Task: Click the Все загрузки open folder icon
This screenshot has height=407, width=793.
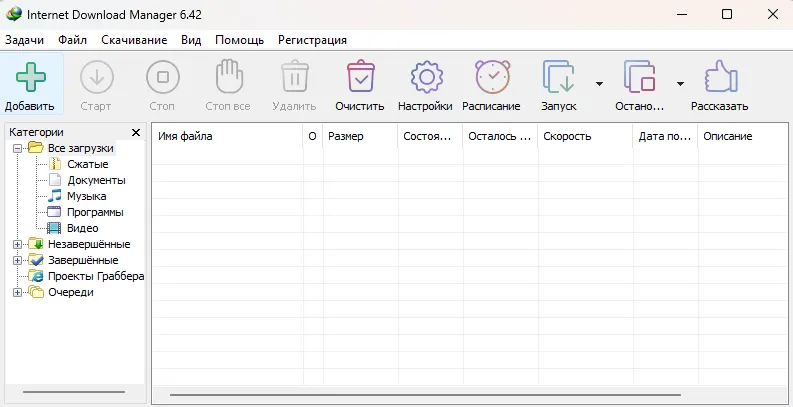Action: point(36,148)
